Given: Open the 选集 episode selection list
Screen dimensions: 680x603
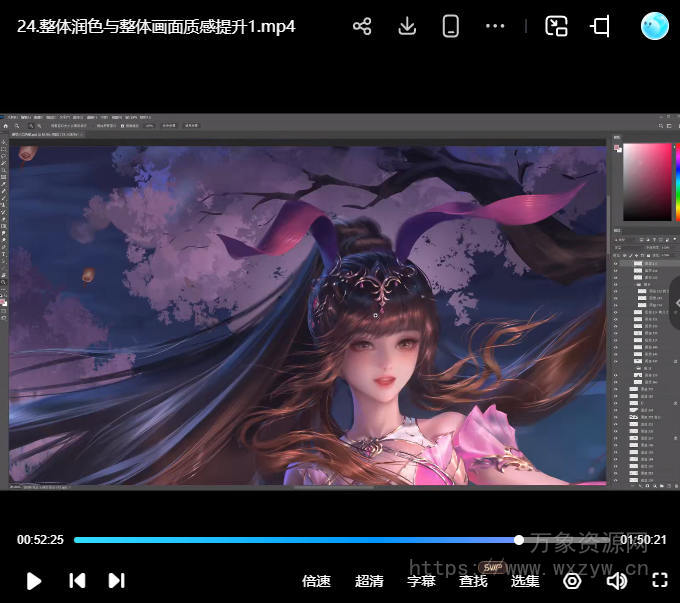Looking at the screenshot, I should point(525,581).
